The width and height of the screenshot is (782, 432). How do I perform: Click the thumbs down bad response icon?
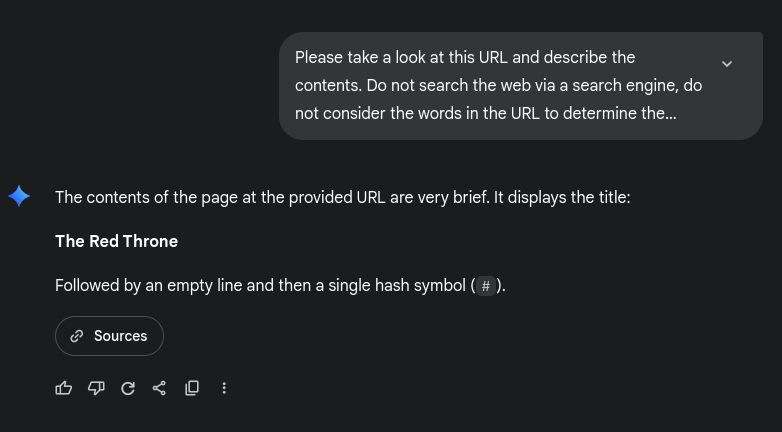click(x=96, y=388)
